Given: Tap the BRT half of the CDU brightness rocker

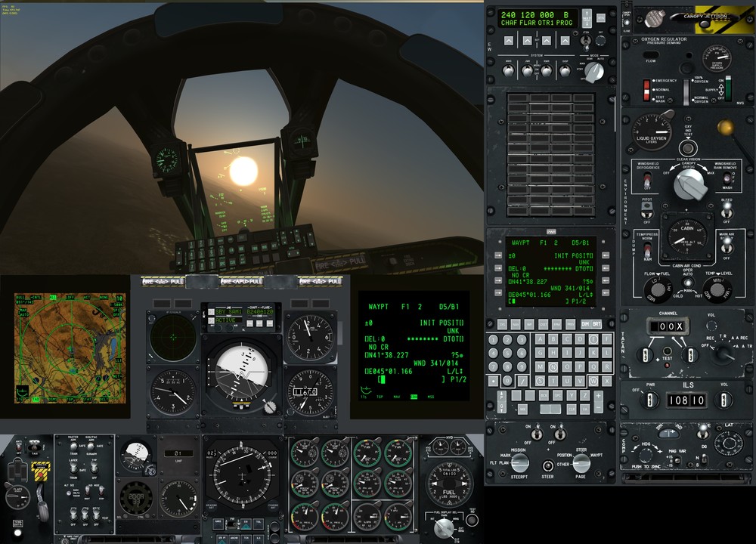Looking at the screenshot, I should pos(597,324).
